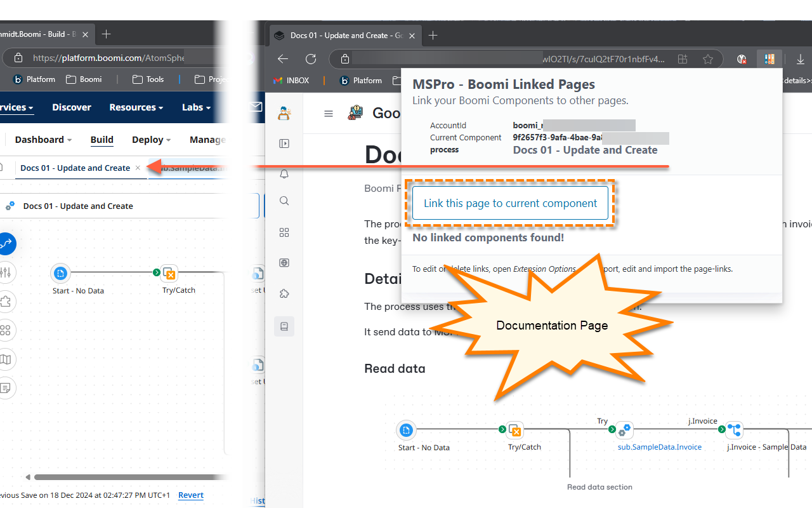Expand the Resources dropdown in Boomi
This screenshot has height=508, width=812.
point(136,107)
